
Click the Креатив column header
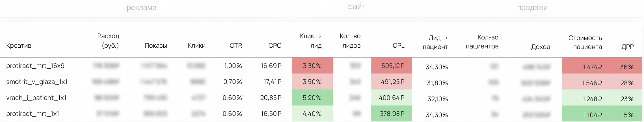click(19, 46)
